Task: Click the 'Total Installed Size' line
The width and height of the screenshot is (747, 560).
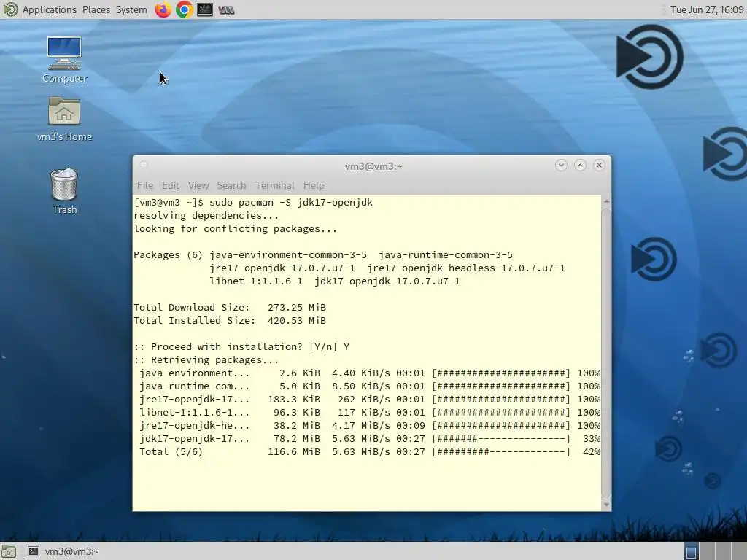Action: point(230,321)
